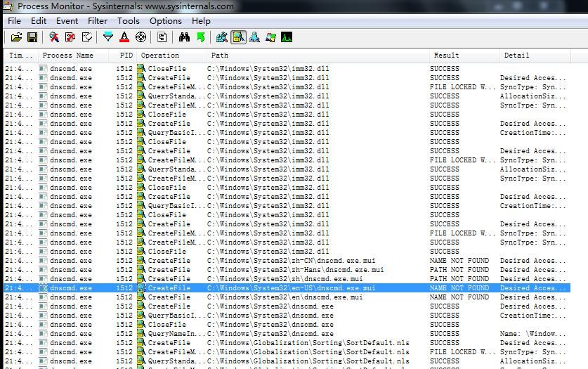Click the file operation icon in the en-US row
The image size is (588, 369).
(x=141, y=288)
